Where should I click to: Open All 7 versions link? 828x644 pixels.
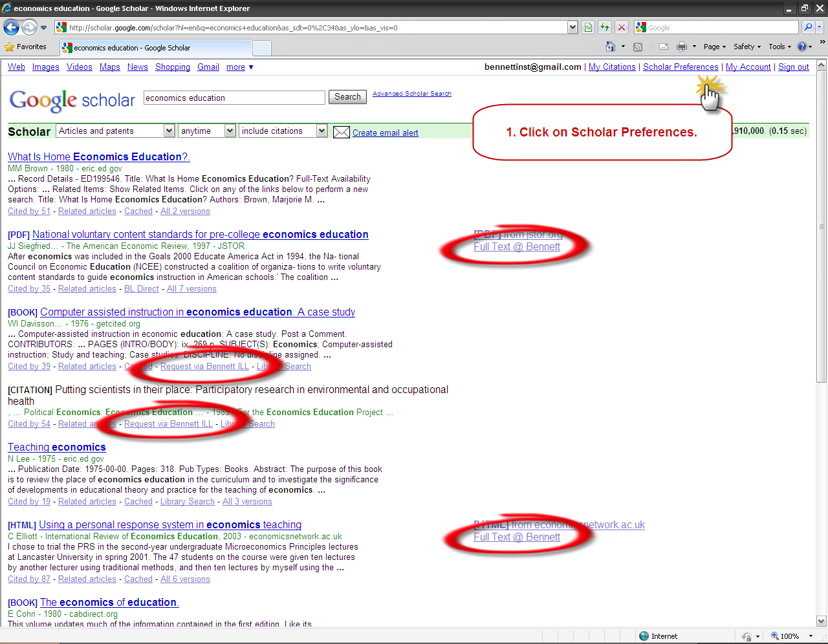191,288
